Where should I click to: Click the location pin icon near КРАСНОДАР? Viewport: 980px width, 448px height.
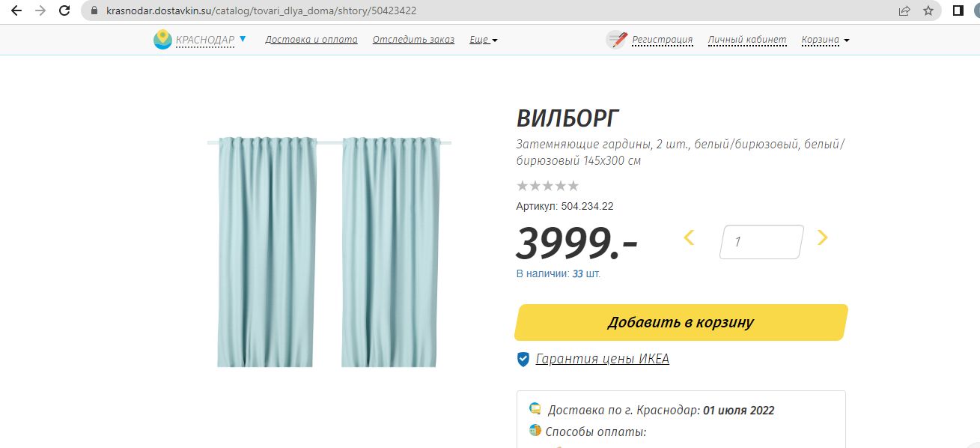162,39
